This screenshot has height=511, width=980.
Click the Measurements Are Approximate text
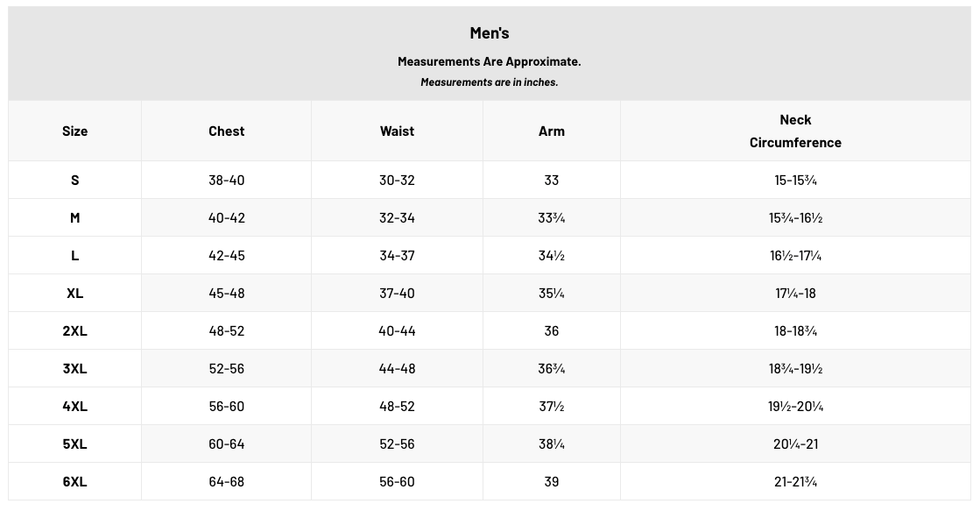tap(490, 61)
